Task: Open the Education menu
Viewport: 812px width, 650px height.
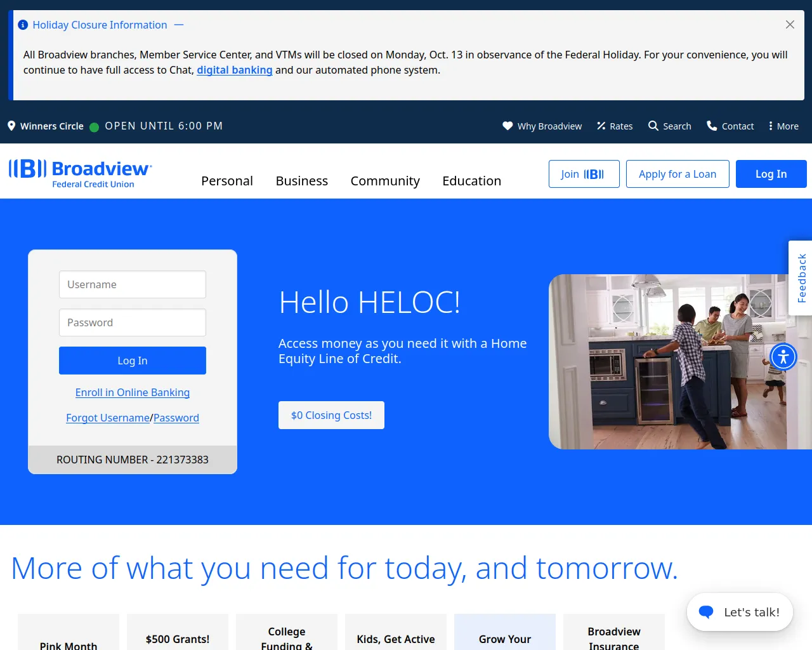Action: (472, 181)
